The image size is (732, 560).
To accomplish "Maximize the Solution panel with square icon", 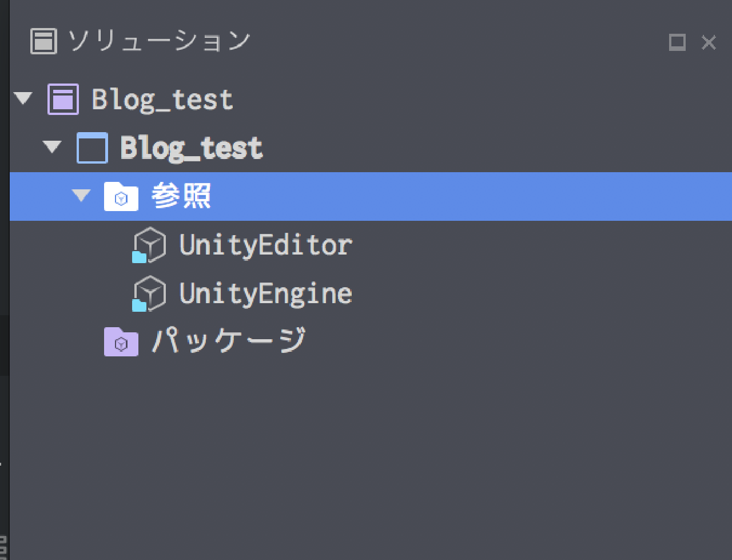I will (x=677, y=42).
